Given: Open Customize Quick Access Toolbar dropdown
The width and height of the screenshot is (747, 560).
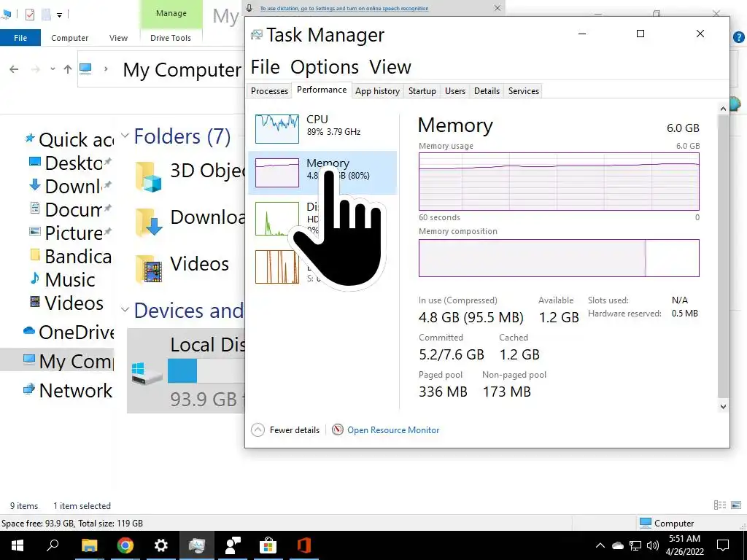Looking at the screenshot, I should coord(59,15).
